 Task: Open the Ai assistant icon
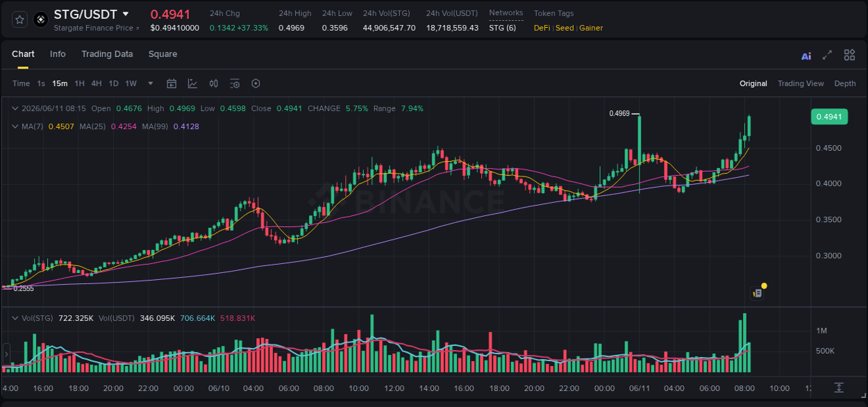point(806,56)
